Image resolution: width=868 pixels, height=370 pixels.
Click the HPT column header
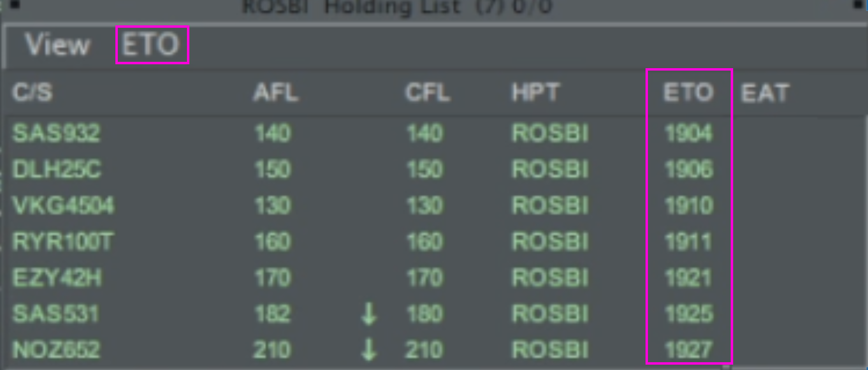click(x=536, y=92)
